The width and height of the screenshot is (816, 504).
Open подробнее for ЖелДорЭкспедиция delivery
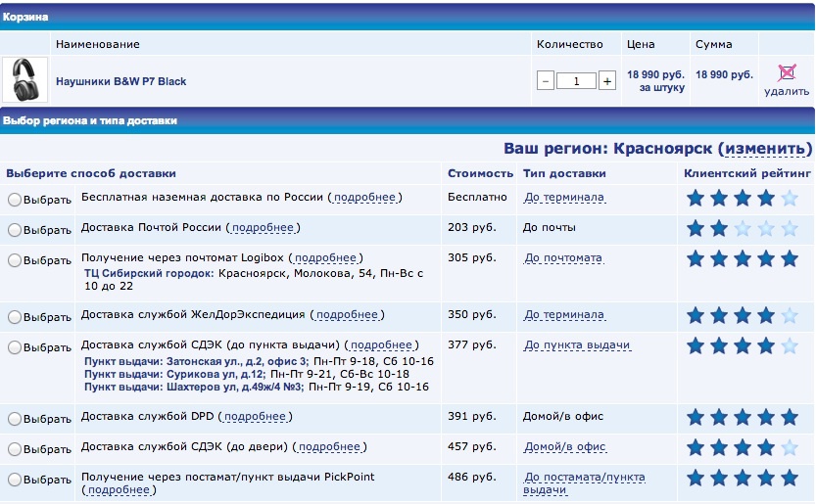[x=347, y=314]
